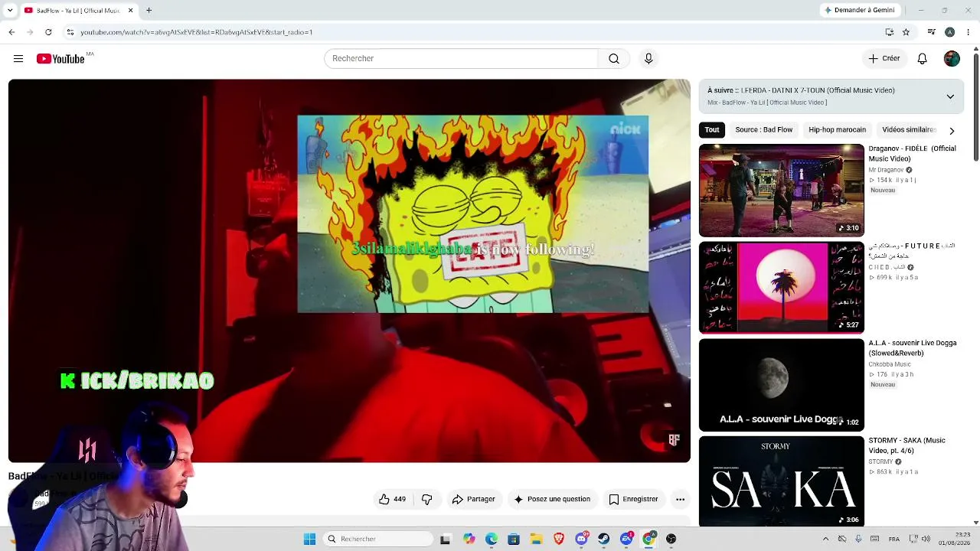Click the Mr Draganov channel name
980x551 pixels.
click(x=886, y=170)
